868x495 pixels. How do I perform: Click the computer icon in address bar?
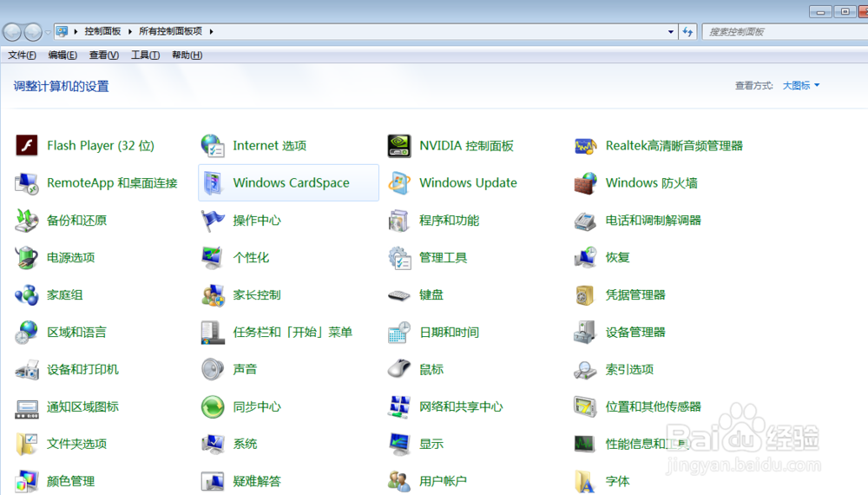pyautogui.click(x=62, y=31)
